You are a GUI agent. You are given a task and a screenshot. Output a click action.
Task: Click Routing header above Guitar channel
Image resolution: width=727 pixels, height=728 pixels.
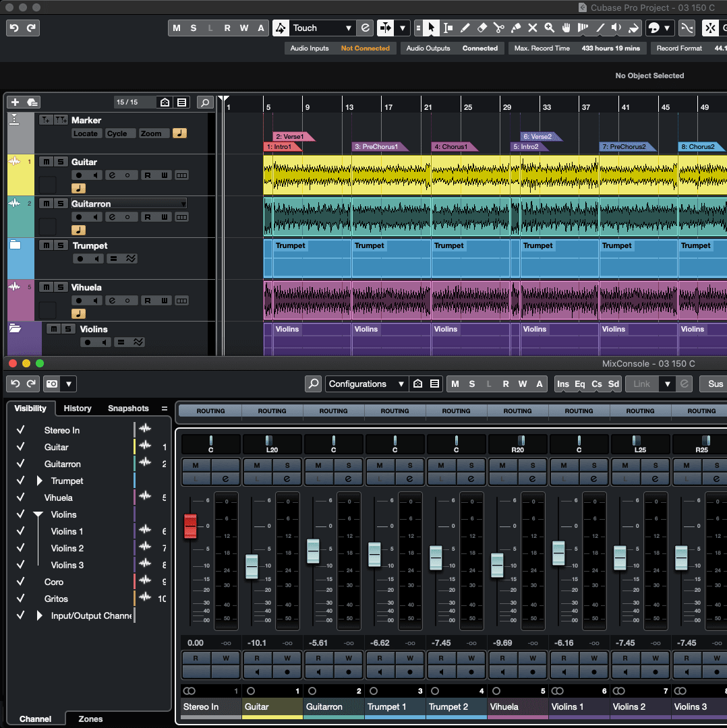272,411
